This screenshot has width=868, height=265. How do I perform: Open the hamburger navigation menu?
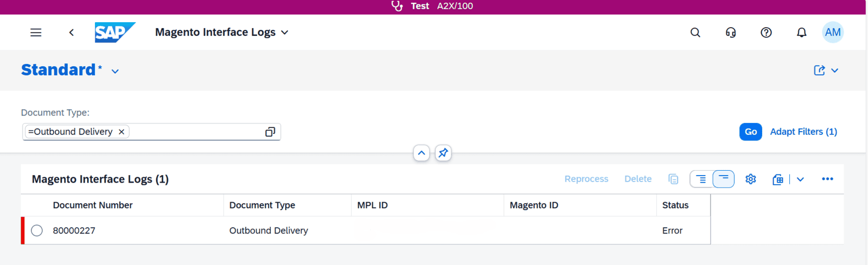pos(36,33)
